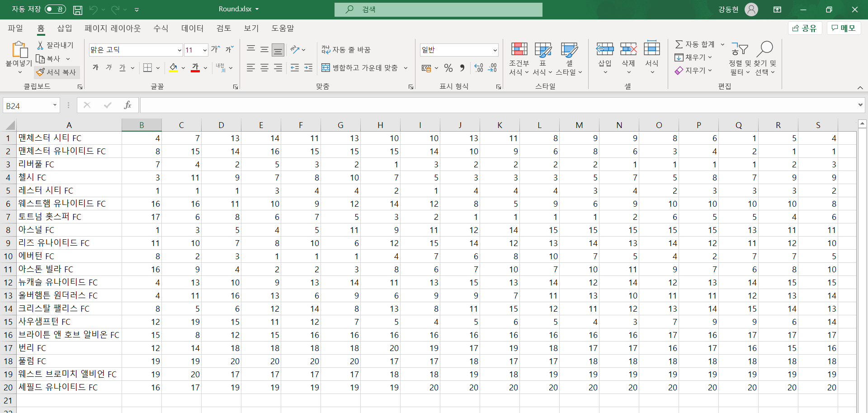The height and width of the screenshot is (413, 868).
Task: Click the search (검색) box
Action: pyautogui.click(x=438, y=9)
